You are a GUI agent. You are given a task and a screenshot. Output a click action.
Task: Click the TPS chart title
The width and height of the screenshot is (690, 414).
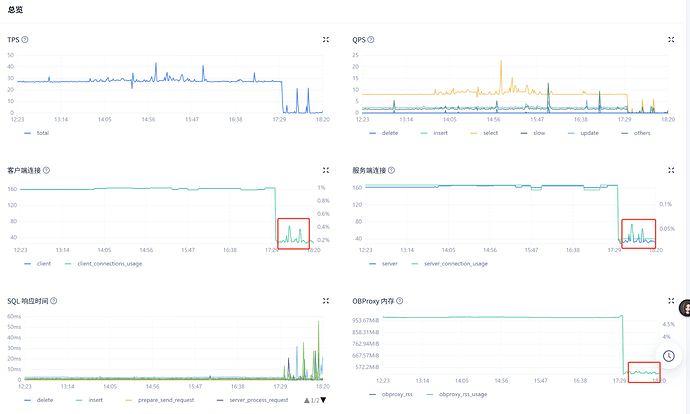13,40
